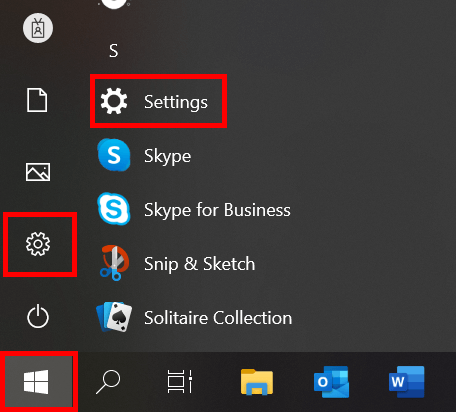Click the Snip & Sketch scissors icon
Image resolution: width=456 pixels, height=412 pixels.
coord(114,263)
